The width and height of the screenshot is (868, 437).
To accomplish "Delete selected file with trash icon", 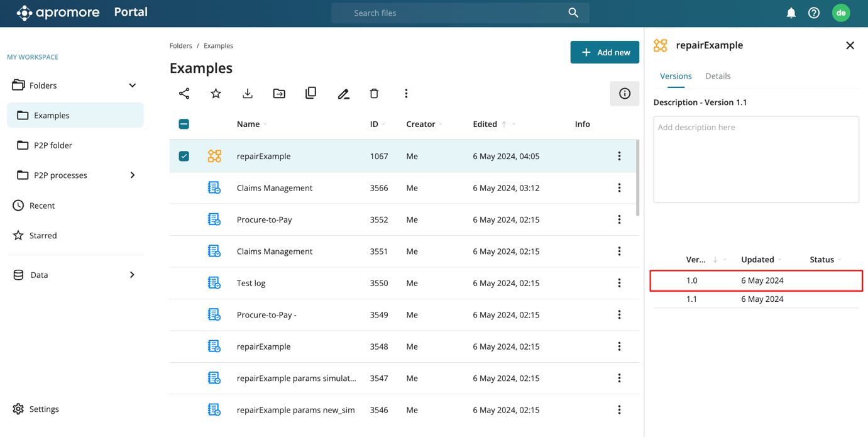I will pos(375,94).
